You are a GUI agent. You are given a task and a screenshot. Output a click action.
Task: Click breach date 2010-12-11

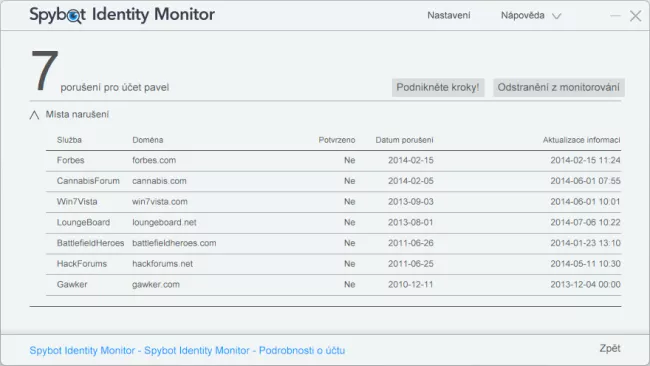[410, 285]
